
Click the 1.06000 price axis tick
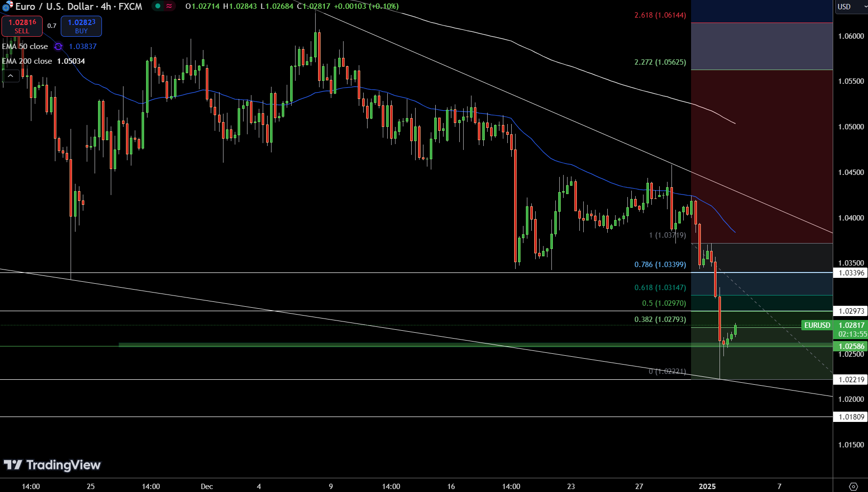tap(851, 36)
